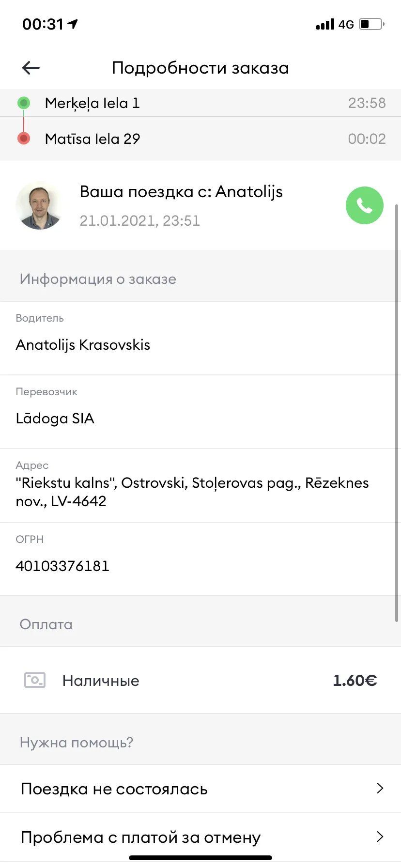Tap the back arrow icon

coord(31,68)
